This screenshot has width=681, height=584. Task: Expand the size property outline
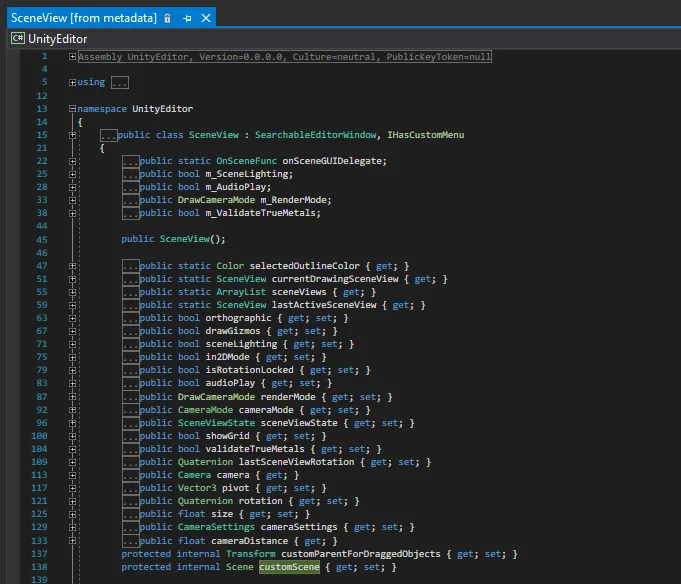73,515
